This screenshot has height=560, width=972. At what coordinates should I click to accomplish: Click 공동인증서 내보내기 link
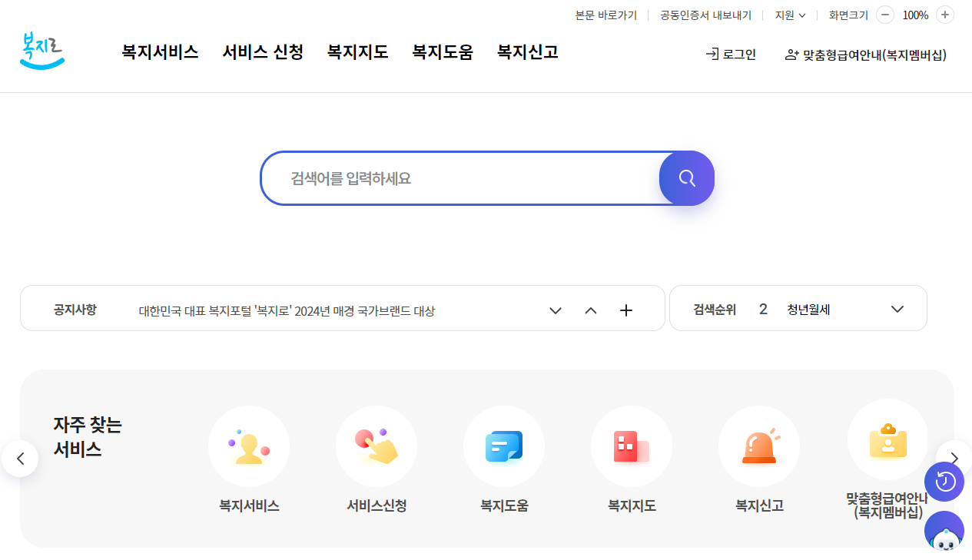click(x=705, y=15)
